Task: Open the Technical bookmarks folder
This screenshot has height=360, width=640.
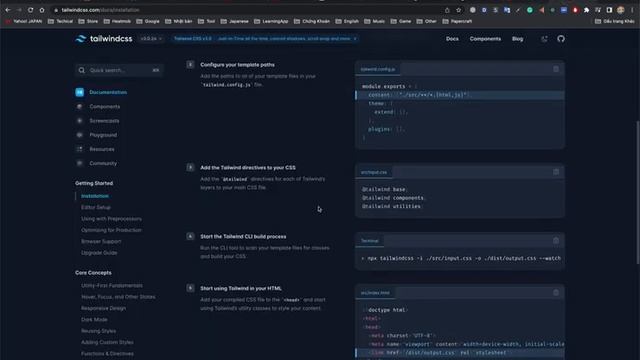Action: coord(60,21)
